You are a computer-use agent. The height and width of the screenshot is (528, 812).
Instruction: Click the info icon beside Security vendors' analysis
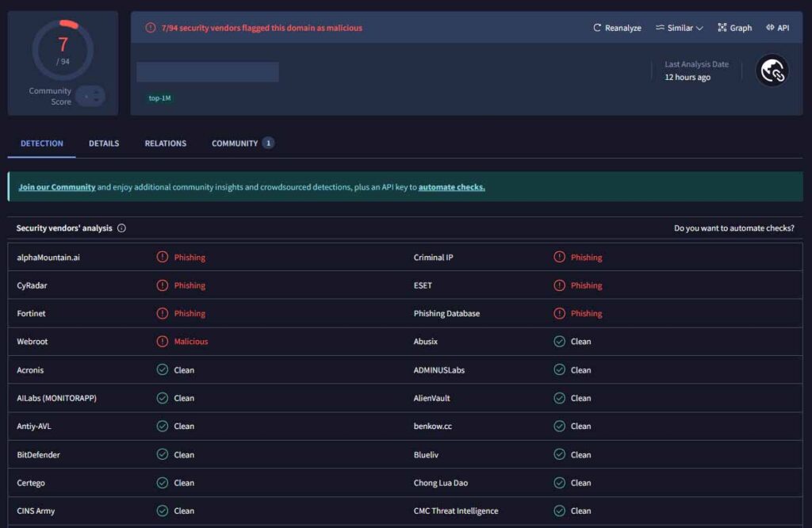pos(121,228)
